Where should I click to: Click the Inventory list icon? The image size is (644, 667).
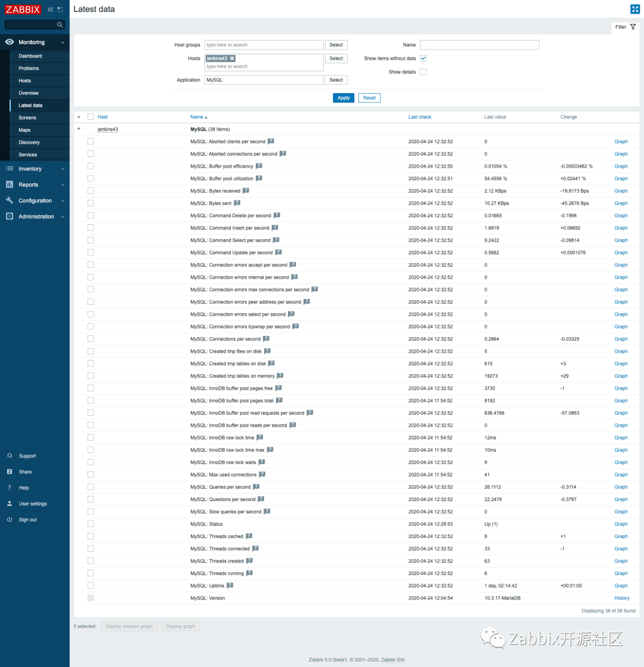[10, 168]
